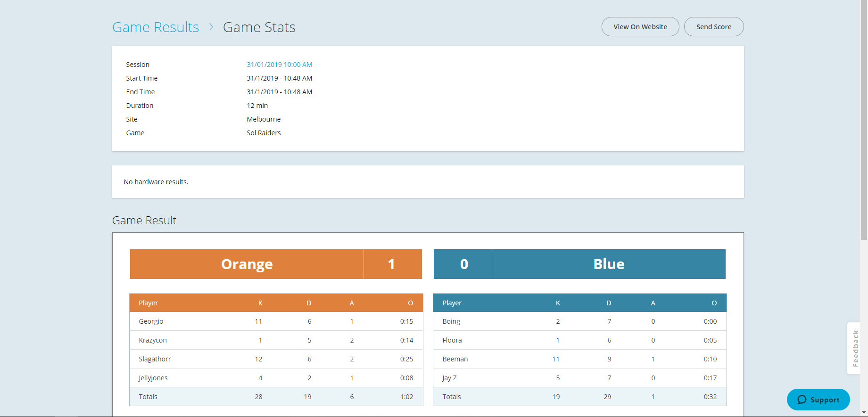The height and width of the screenshot is (417, 868).
Task: Open the Feedback side tab
Action: point(854,348)
